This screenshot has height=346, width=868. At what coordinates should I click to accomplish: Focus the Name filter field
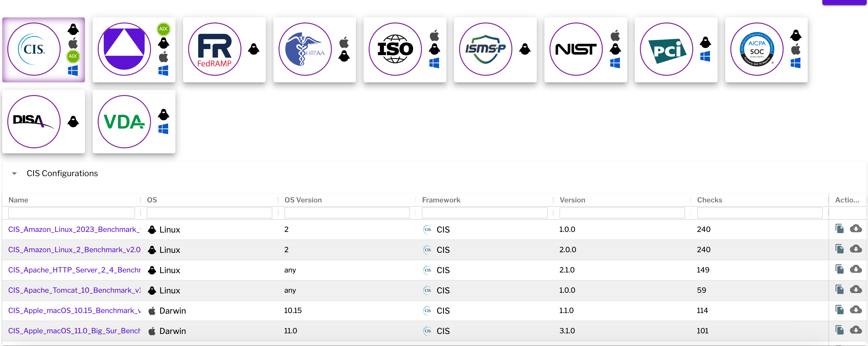[71, 213]
